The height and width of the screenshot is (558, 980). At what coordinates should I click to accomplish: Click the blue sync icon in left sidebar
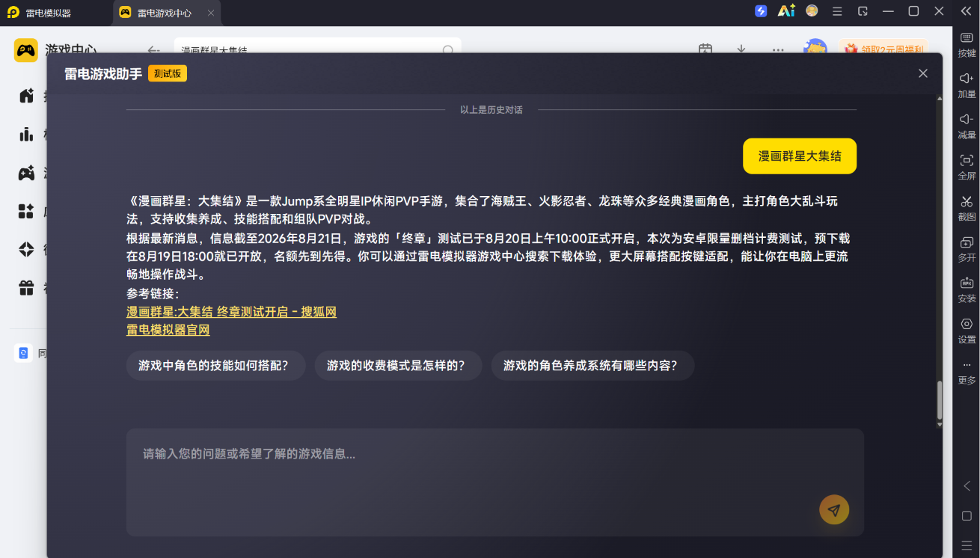point(23,353)
